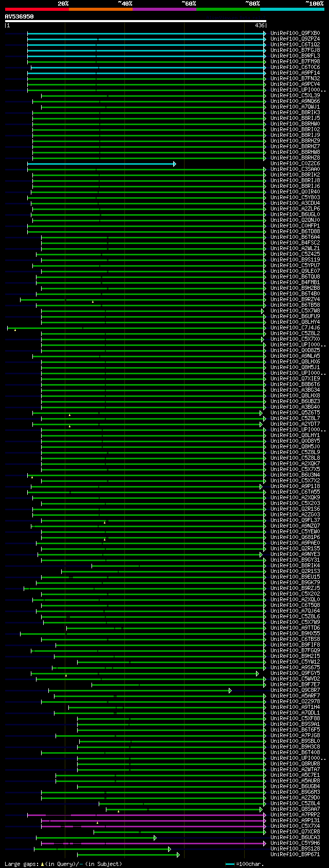This screenshot has height=868, width=329.
Task: Select the UniRef100_C5XL39 label
Action: pyautogui.click(x=295, y=96)
